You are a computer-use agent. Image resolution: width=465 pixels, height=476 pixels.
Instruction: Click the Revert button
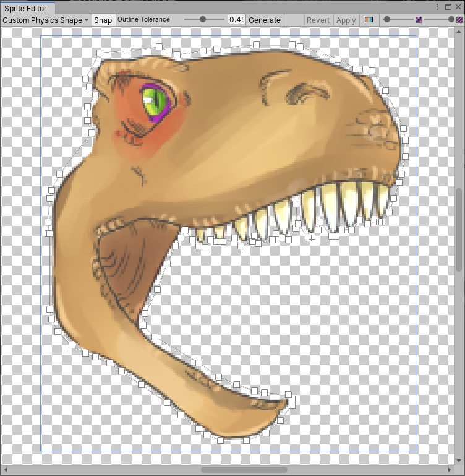coord(318,20)
